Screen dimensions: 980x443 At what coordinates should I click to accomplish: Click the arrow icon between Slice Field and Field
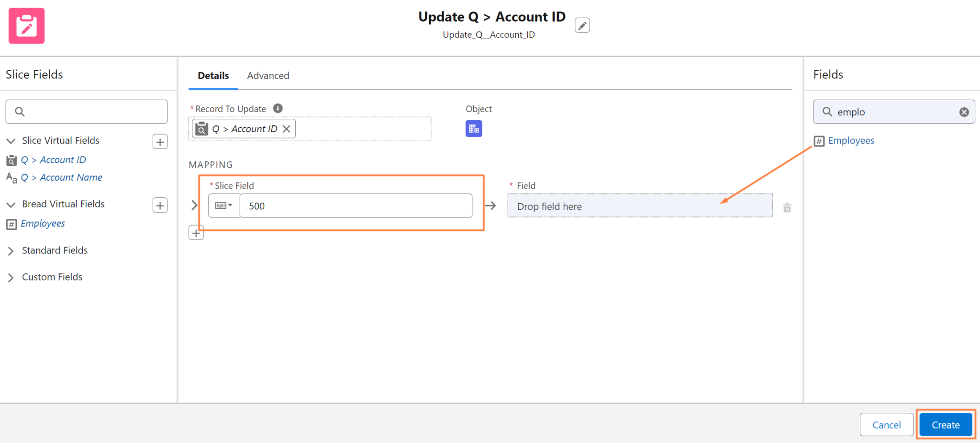[490, 205]
